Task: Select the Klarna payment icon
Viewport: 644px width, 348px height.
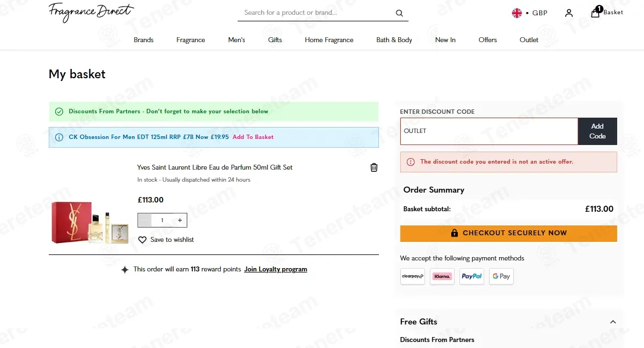Action: click(x=442, y=276)
